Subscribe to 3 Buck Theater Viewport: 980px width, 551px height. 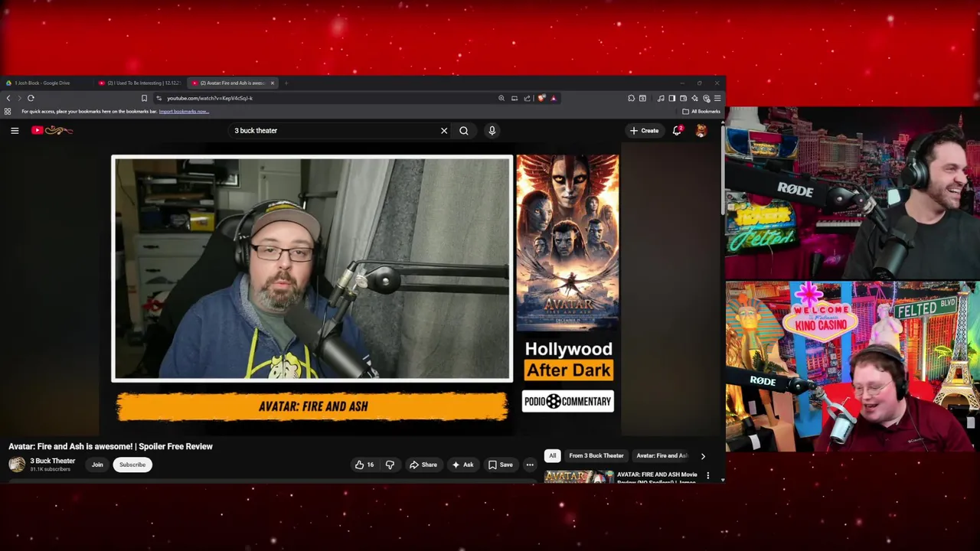coord(132,465)
